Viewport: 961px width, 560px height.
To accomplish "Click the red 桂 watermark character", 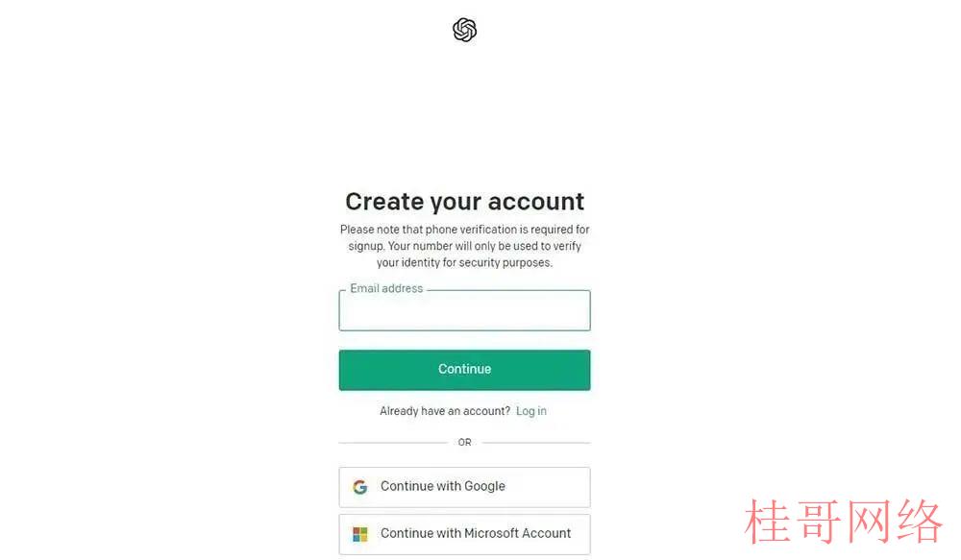I will (767, 522).
